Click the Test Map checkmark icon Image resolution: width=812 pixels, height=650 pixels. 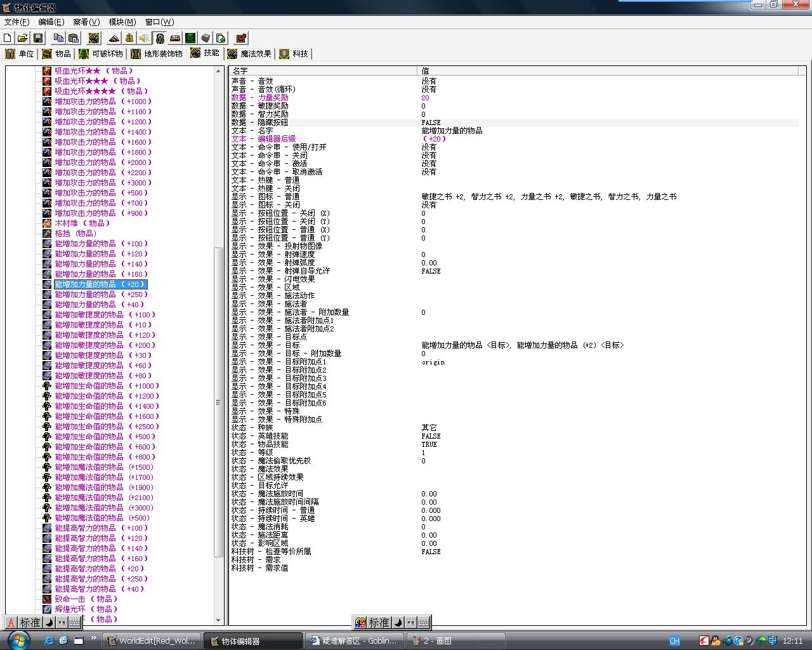point(241,38)
